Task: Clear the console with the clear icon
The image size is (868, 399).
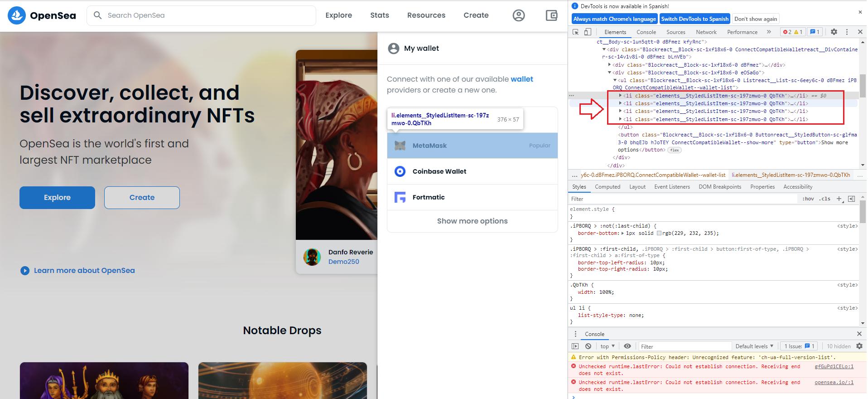Action: [588, 346]
